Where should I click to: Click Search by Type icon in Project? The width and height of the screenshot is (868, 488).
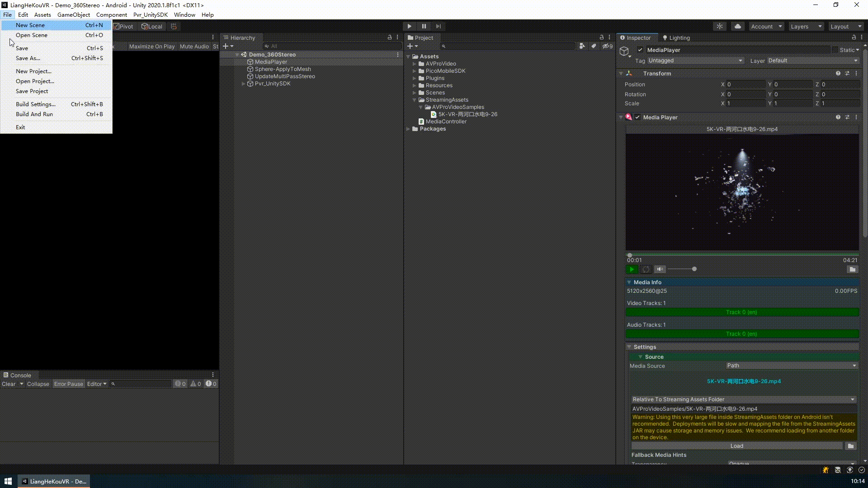[582, 46]
